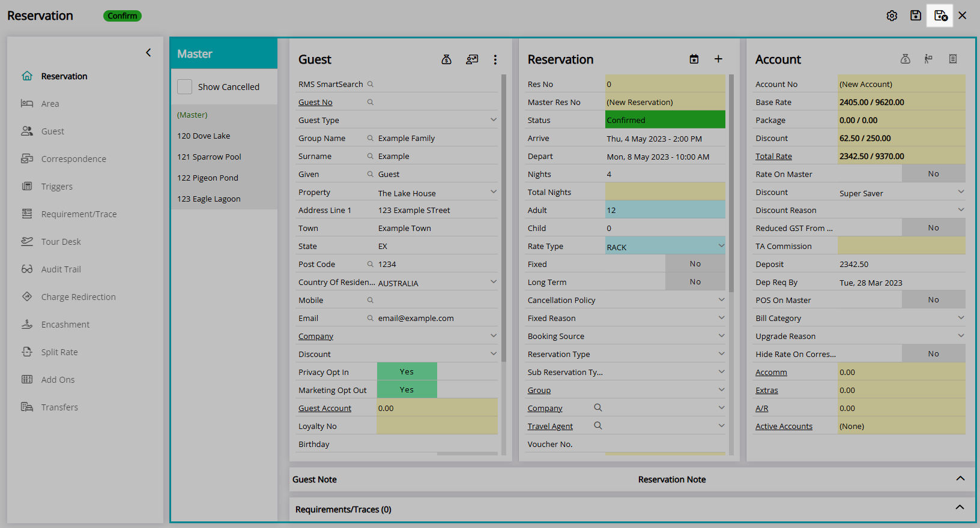
Task: Click the Voucher No. field
Action: (x=665, y=444)
